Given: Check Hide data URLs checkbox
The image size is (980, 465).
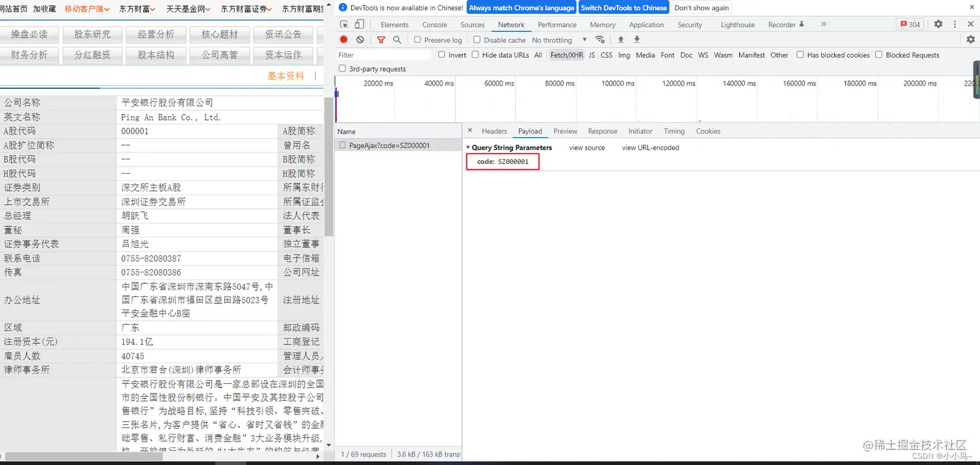Looking at the screenshot, I should (475, 54).
